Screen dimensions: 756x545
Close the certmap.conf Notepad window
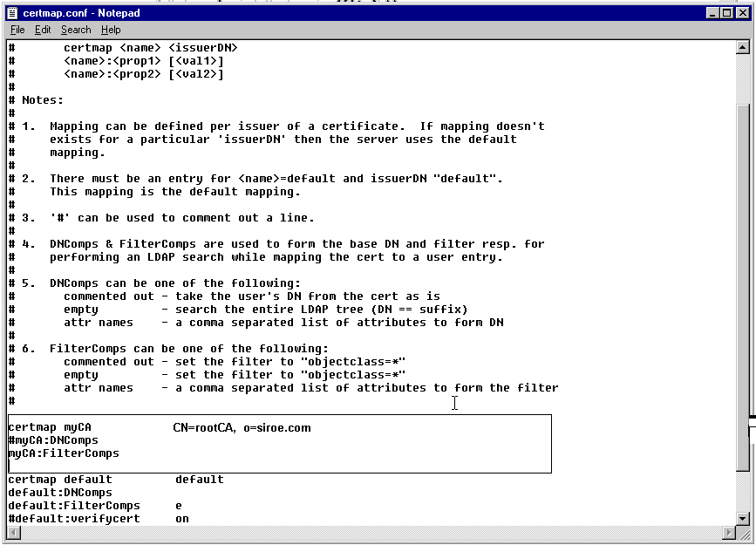pos(743,13)
